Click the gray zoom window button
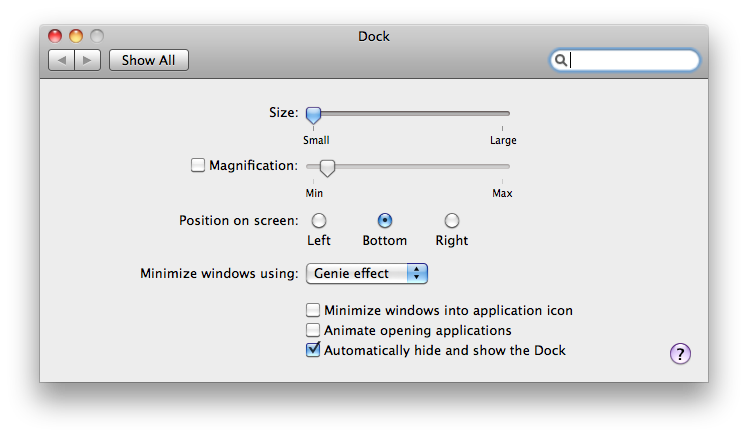This screenshot has width=748, height=437. coord(97,36)
